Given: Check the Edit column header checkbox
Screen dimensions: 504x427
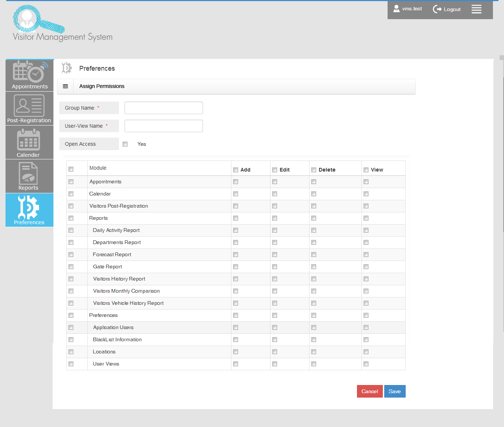Looking at the screenshot, I should tap(275, 170).
